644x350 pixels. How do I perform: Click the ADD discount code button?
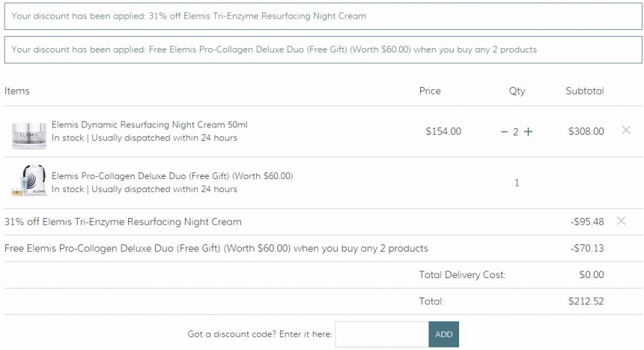(x=443, y=334)
